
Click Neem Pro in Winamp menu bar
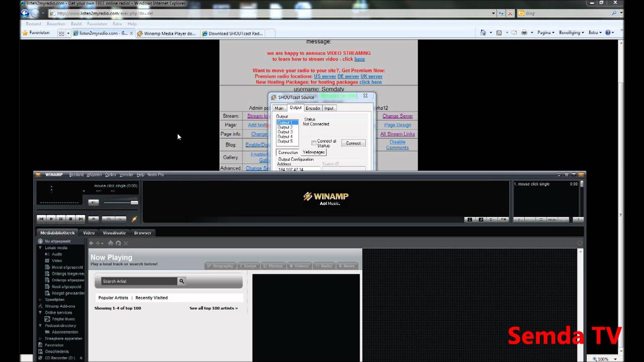coord(155,174)
